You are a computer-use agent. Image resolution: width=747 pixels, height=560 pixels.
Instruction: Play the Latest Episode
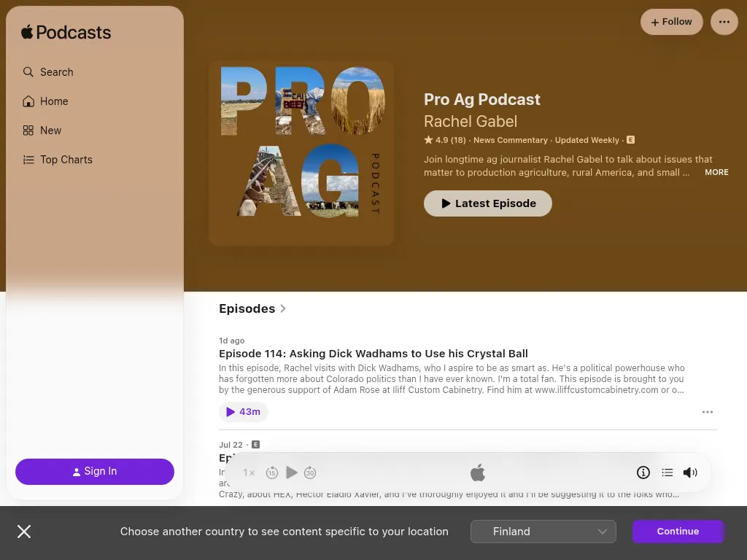tap(488, 203)
